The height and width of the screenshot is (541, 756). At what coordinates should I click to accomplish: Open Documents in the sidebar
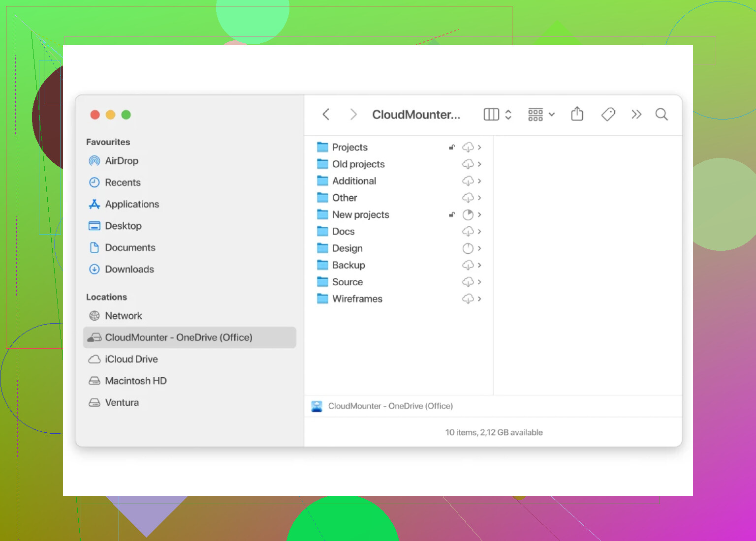point(189,247)
